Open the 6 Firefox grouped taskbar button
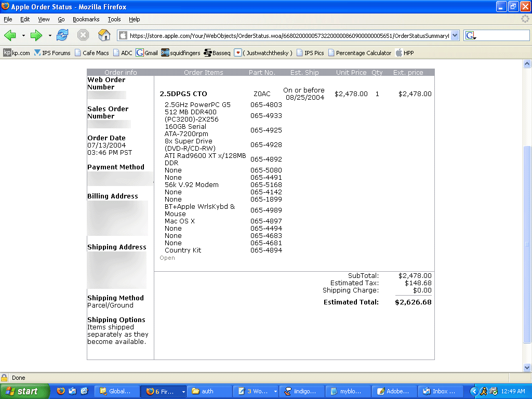This screenshot has width=532, height=399. (163, 391)
